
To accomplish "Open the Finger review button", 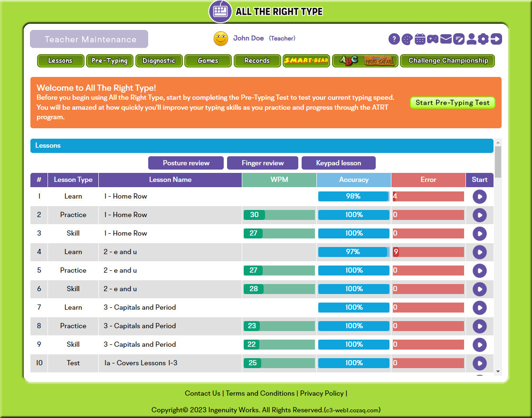I will 263,163.
